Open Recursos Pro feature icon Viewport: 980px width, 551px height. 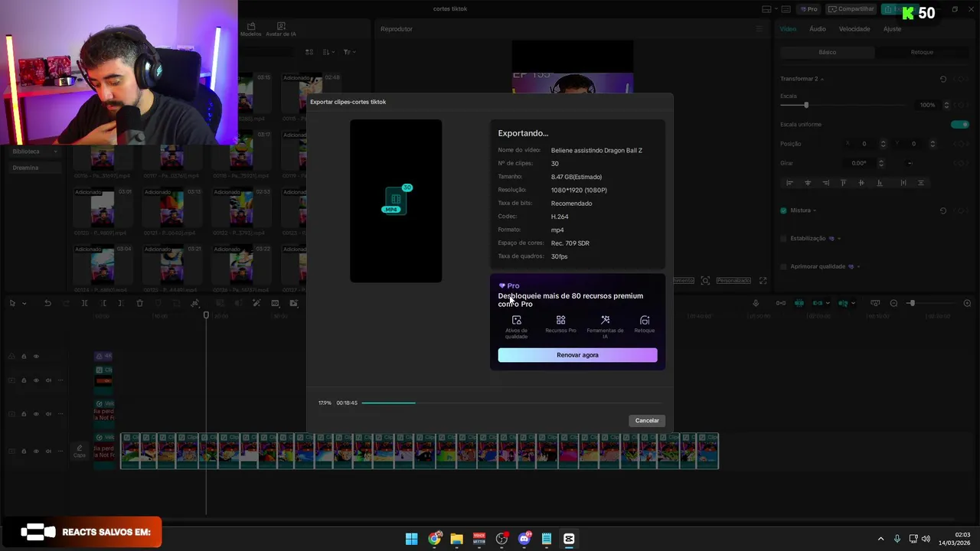point(560,324)
